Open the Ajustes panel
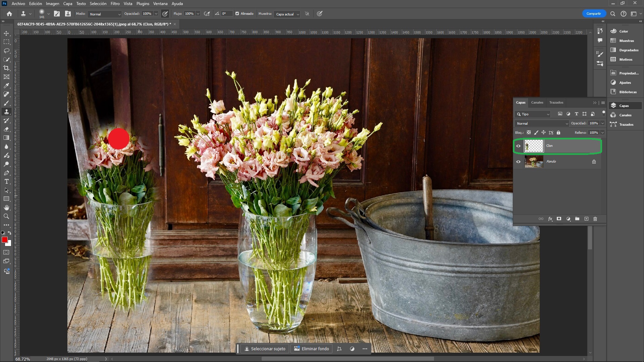This screenshot has height=362, width=644. point(624,82)
